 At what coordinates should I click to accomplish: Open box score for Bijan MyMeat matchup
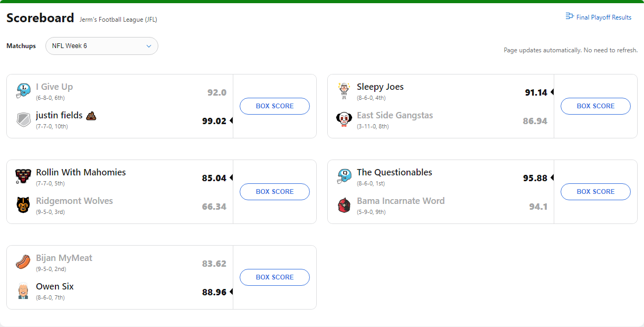pyautogui.click(x=274, y=277)
